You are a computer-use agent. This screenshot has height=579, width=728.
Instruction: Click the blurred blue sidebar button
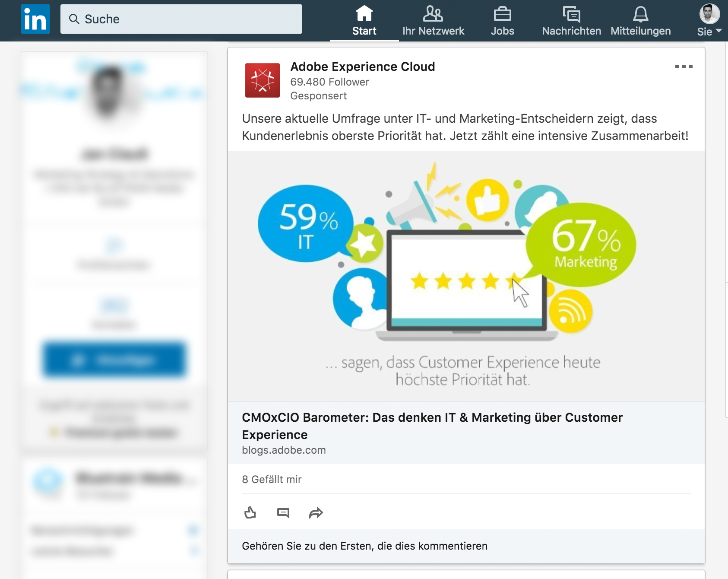[114, 359]
